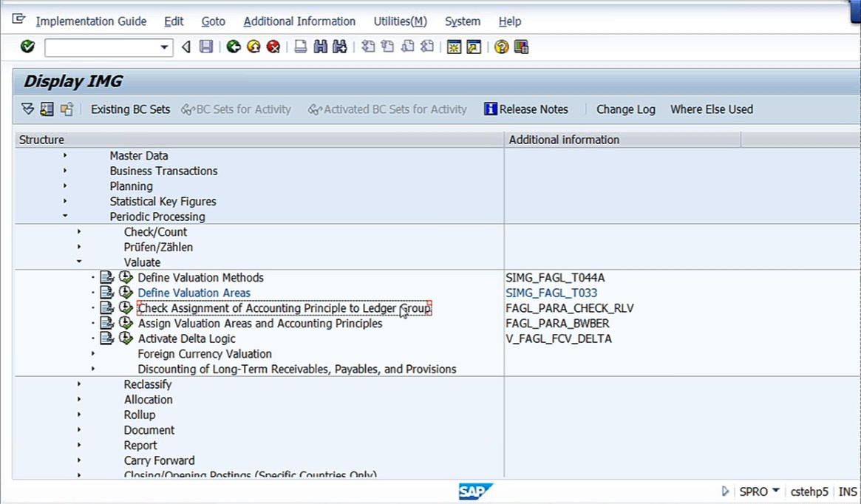Image resolution: width=861 pixels, height=504 pixels.
Task: Click Activated BC Sets for Activity button
Action: (x=388, y=109)
